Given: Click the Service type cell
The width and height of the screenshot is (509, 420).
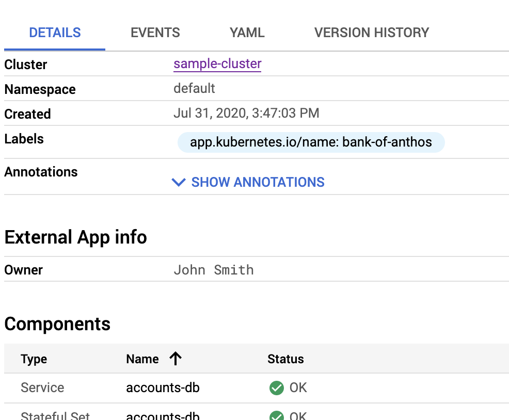Looking at the screenshot, I should (x=42, y=387).
